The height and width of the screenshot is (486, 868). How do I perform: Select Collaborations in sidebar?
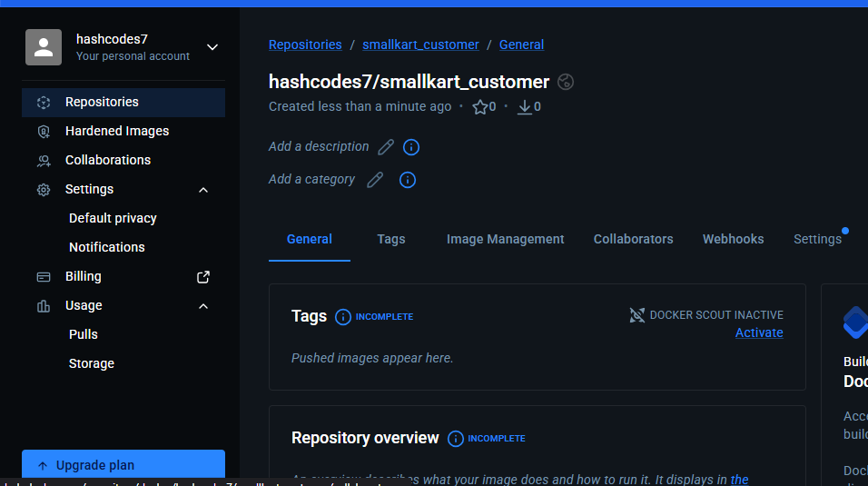(123, 160)
